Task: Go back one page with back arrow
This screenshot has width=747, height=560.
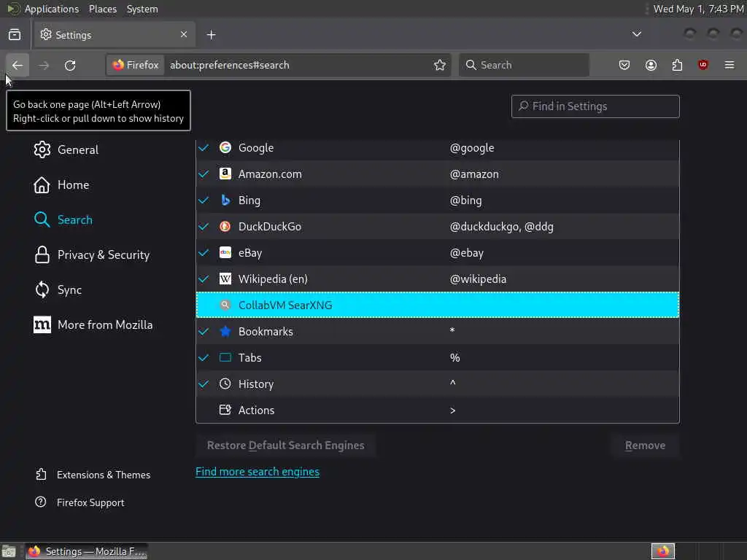Action: [18, 65]
